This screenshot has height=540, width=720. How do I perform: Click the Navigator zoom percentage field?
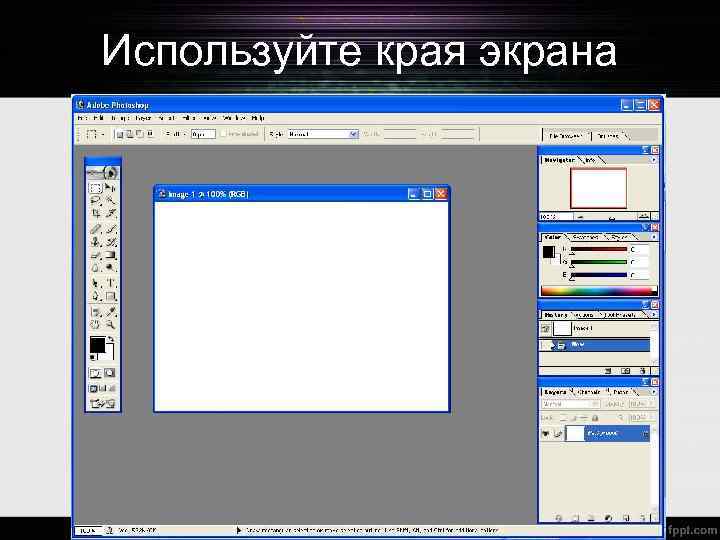[556, 217]
